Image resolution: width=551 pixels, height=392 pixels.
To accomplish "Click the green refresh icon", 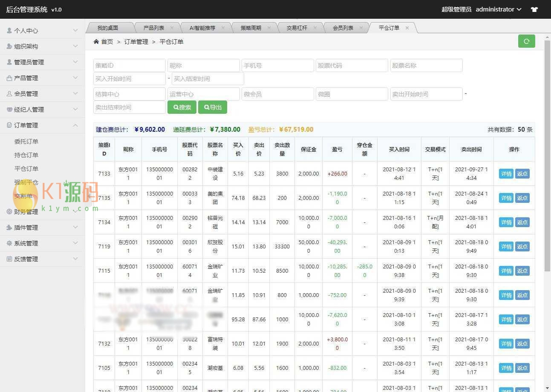I will click(526, 41).
